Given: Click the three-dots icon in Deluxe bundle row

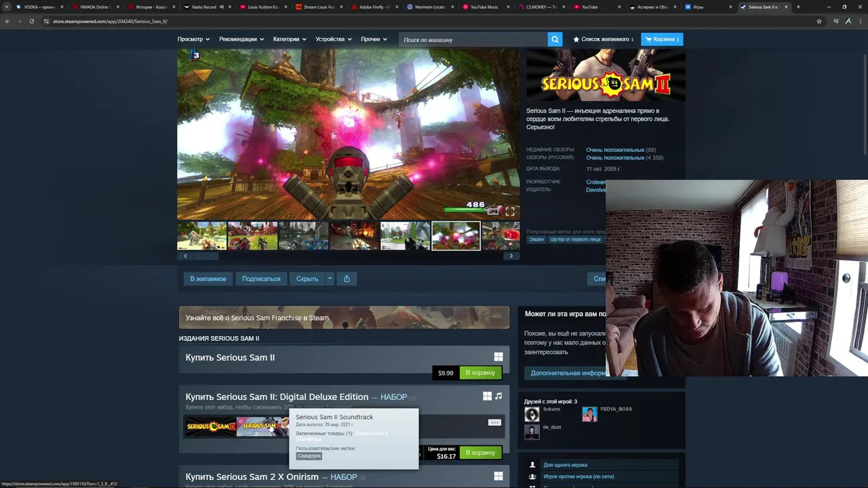Looking at the screenshot, I should (494, 422).
